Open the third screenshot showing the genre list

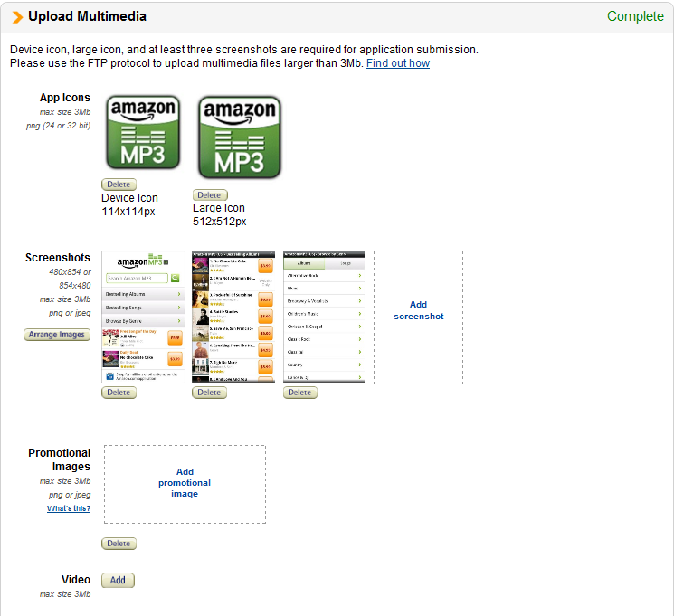[324, 317]
